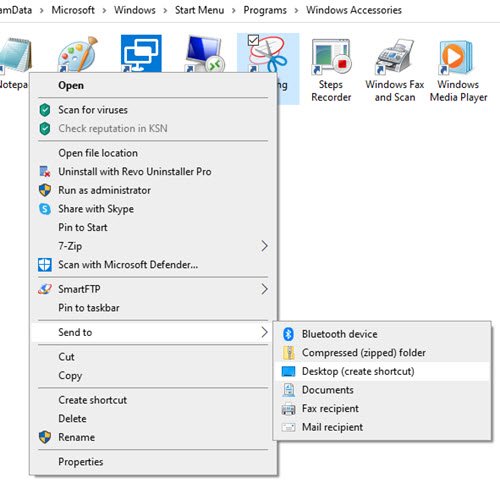Open breadcrumb chevron after Start Menu
500x489 pixels.
[x=234, y=10]
